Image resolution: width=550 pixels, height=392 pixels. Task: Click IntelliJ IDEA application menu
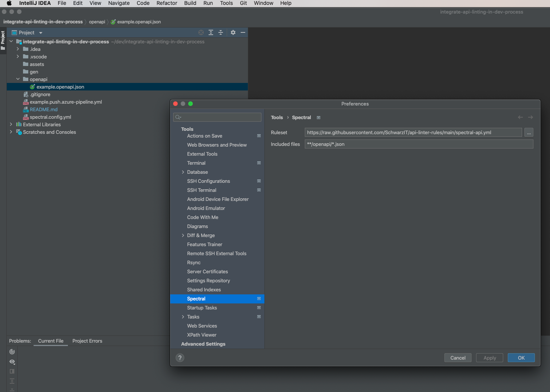click(35, 3)
